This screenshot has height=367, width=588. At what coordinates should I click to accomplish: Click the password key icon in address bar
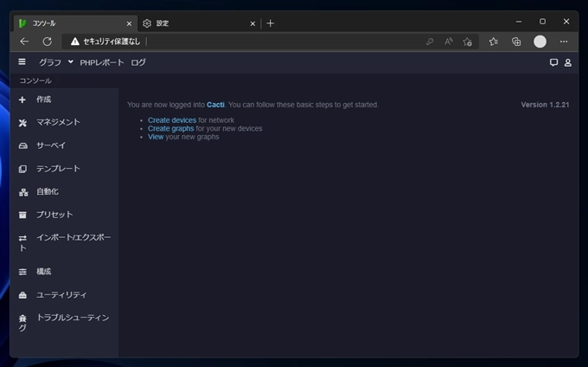click(430, 42)
